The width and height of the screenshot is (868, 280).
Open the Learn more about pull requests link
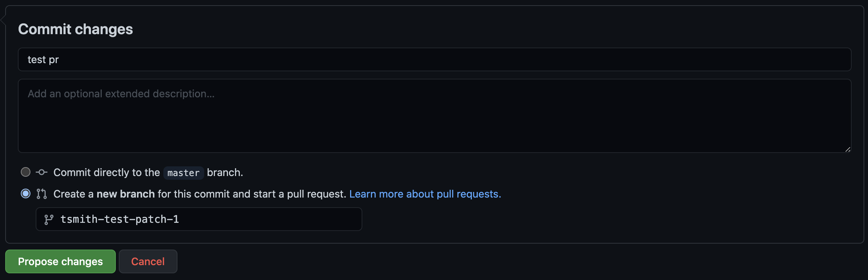(425, 194)
